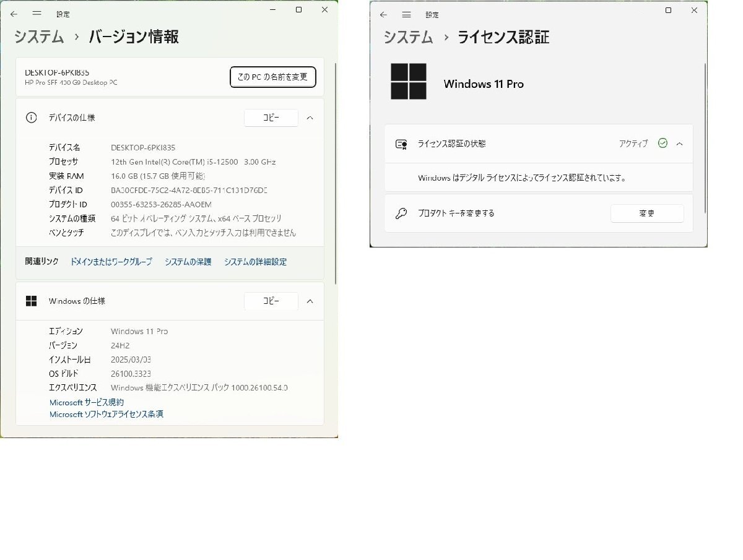Select システムの種類 64 ビット value
The image size is (743, 560).
[x=196, y=218]
